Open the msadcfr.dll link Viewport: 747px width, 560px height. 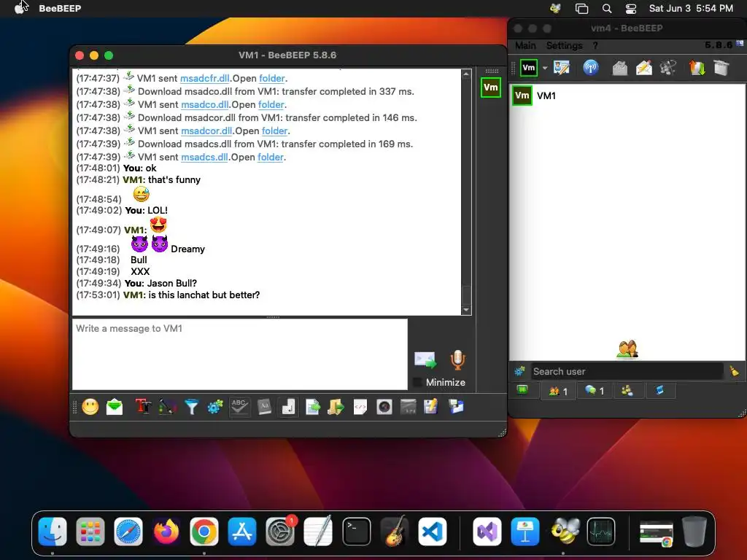coord(204,78)
